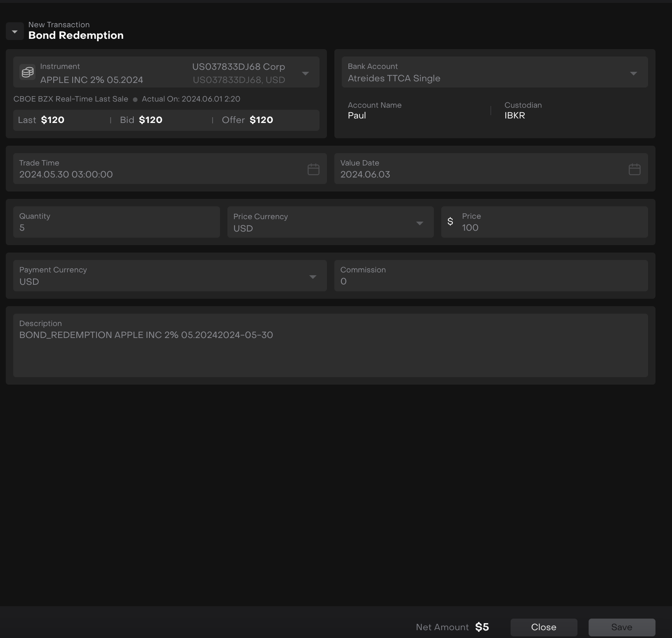
Task: Save the bond redemption transaction
Action: 621,627
